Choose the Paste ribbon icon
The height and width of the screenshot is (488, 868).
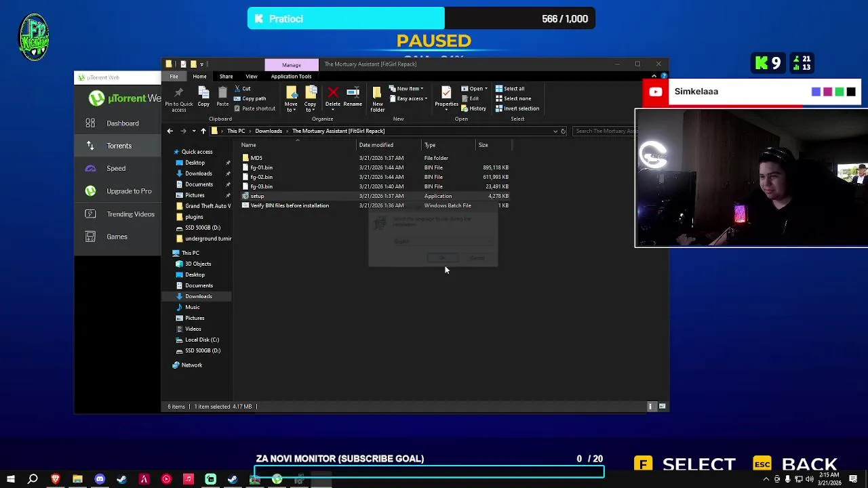tap(222, 97)
